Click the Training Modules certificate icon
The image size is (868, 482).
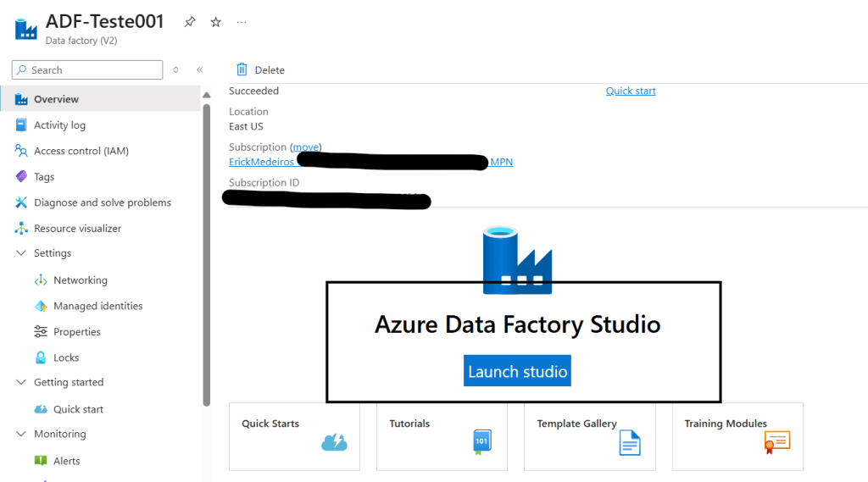pyautogui.click(x=776, y=441)
